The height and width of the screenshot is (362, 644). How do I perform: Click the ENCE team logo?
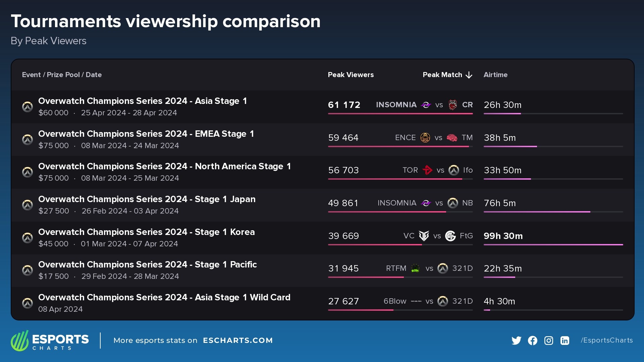click(425, 137)
